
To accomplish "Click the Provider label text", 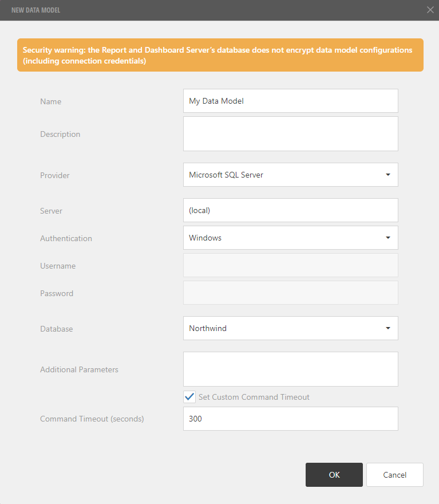I will pyautogui.click(x=55, y=175).
